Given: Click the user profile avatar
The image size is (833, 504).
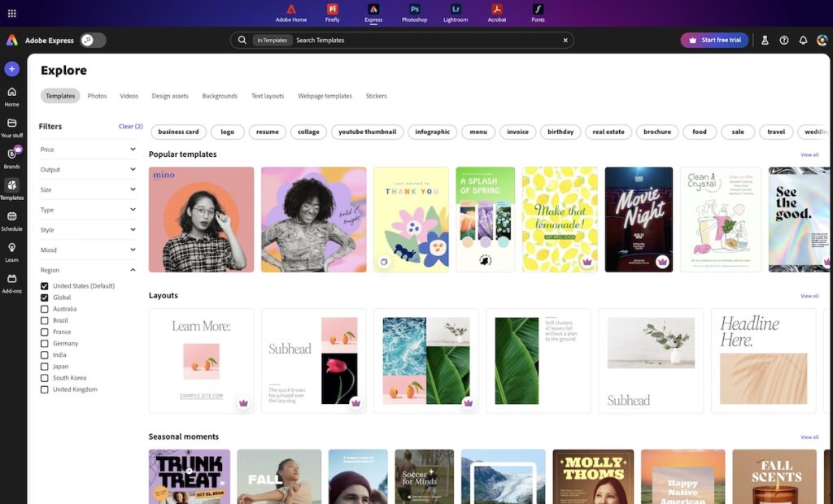Looking at the screenshot, I should (x=822, y=39).
